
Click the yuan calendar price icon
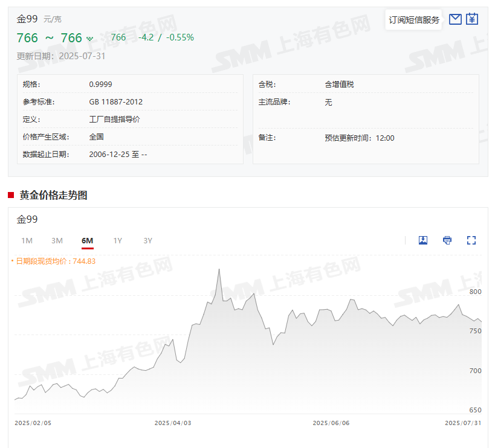[x=472, y=19]
